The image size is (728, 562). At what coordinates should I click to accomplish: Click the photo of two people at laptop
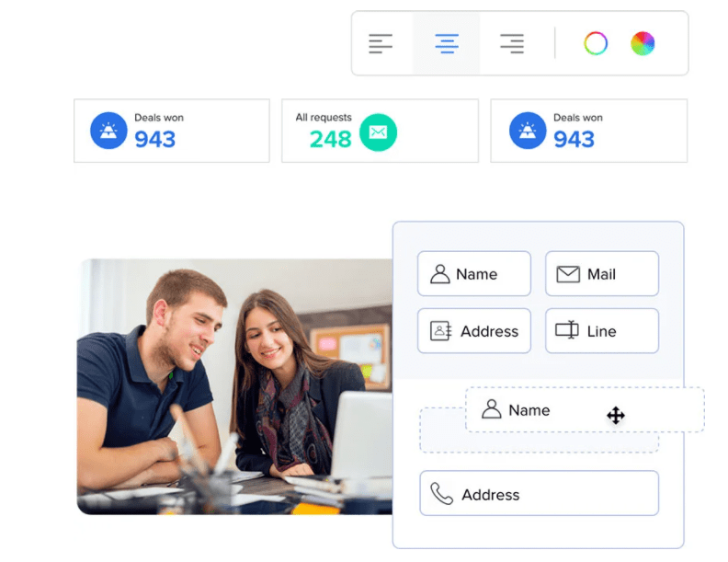[234, 386]
